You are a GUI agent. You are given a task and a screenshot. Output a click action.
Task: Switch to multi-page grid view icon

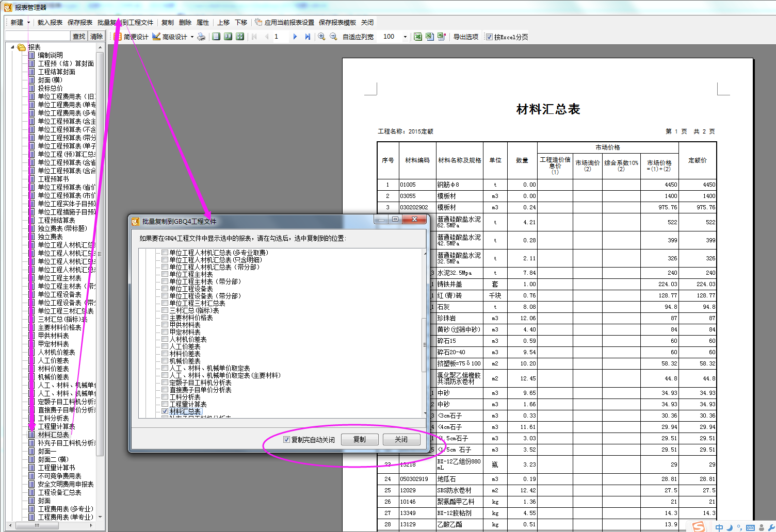point(240,37)
